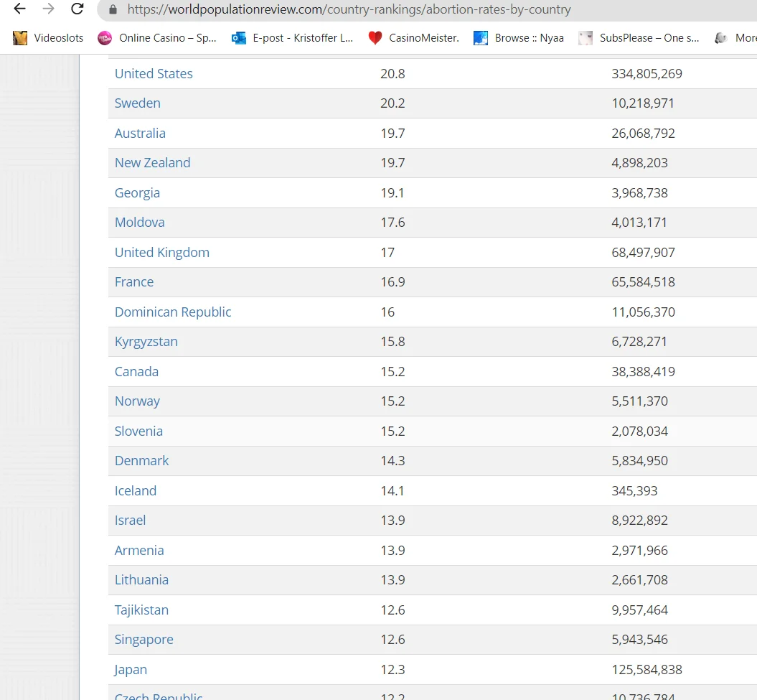Open the United States country link
The image size is (757, 700).
[154, 74]
